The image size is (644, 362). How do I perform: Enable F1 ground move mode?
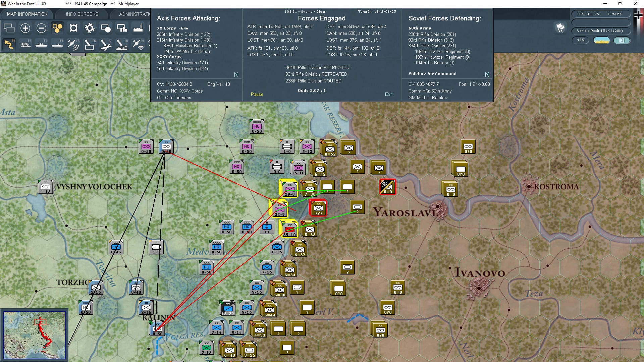[9, 44]
